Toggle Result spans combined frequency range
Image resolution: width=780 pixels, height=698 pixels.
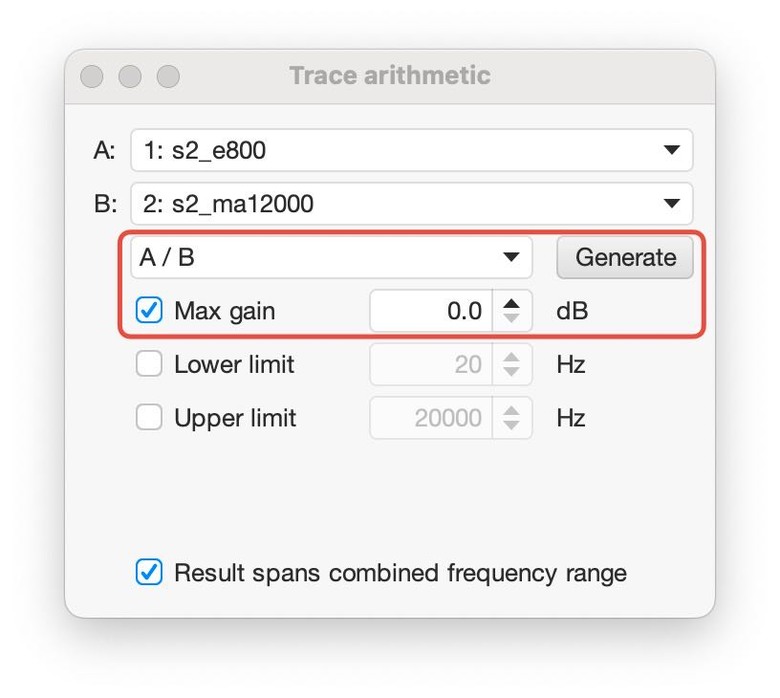[149, 572]
